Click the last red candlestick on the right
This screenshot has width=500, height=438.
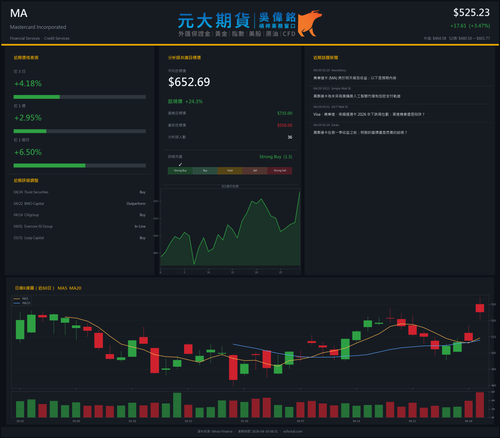(480, 308)
